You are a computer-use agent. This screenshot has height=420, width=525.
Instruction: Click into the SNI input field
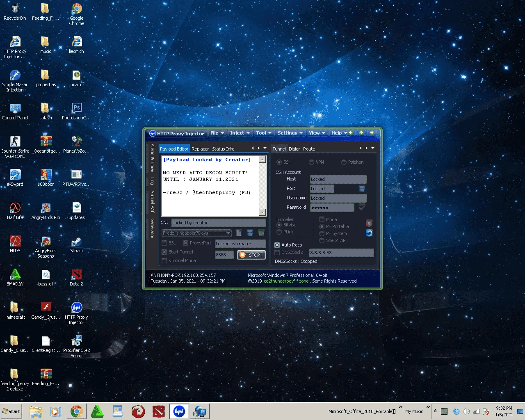point(219,223)
